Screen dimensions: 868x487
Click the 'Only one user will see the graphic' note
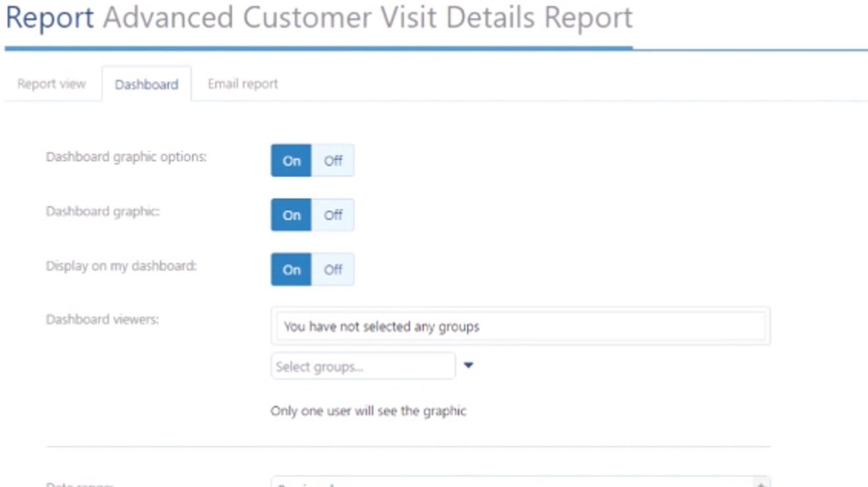tap(368, 410)
